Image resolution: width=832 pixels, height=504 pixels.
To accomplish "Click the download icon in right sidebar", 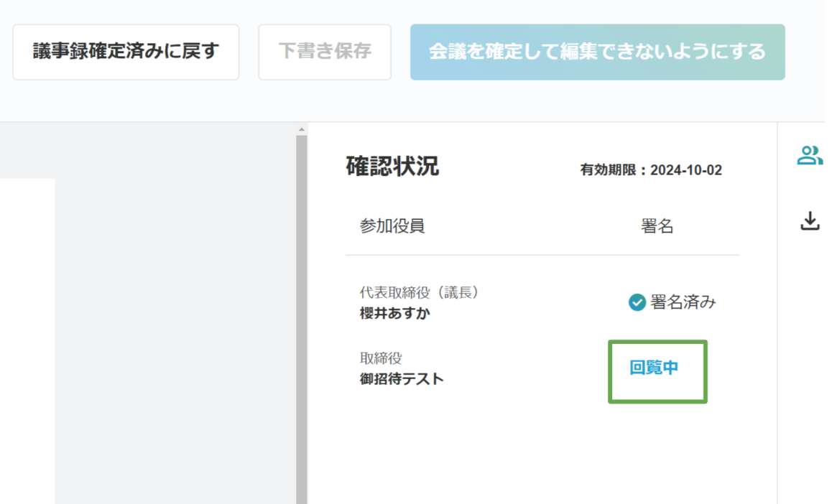I will (810, 221).
